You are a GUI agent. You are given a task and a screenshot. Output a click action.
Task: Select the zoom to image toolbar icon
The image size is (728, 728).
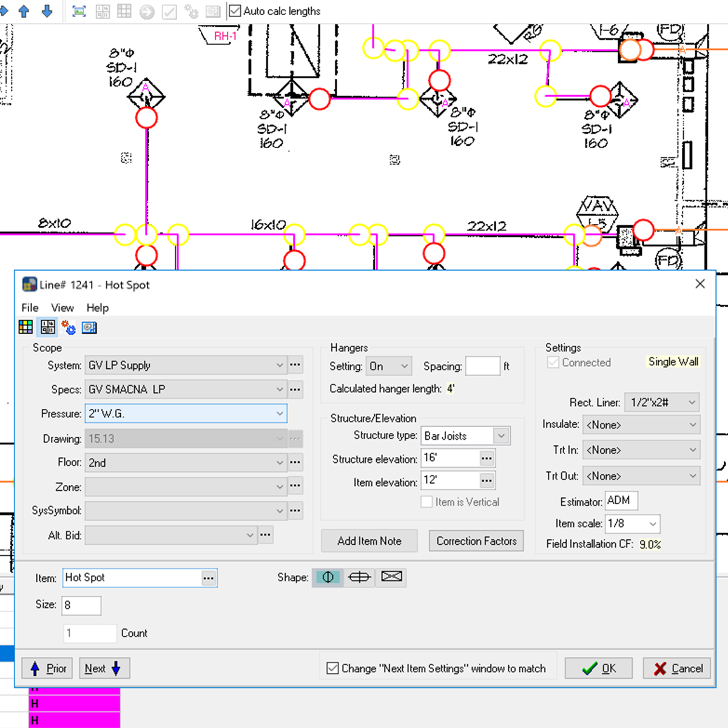pyautogui.click(x=79, y=10)
